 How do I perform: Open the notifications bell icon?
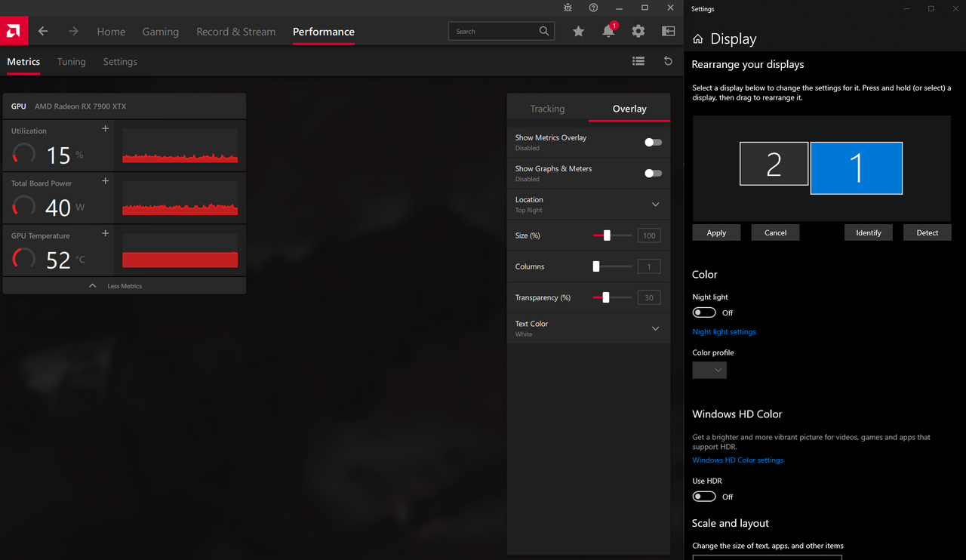click(x=608, y=32)
